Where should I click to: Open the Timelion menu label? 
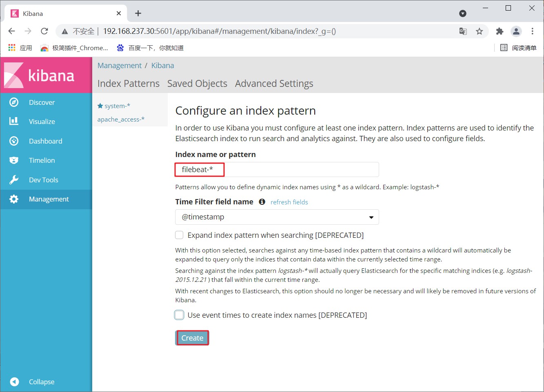click(x=42, y=160)
